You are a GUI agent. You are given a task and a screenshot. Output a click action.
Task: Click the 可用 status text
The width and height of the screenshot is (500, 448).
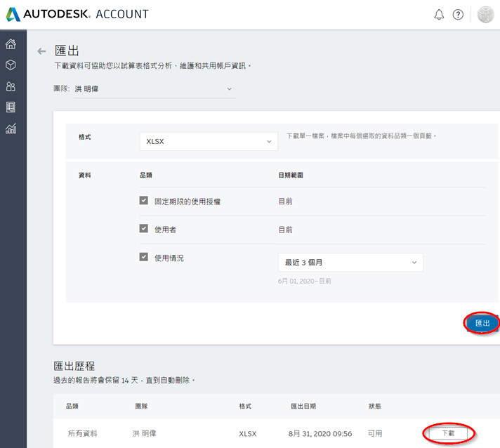click(375, 434)
